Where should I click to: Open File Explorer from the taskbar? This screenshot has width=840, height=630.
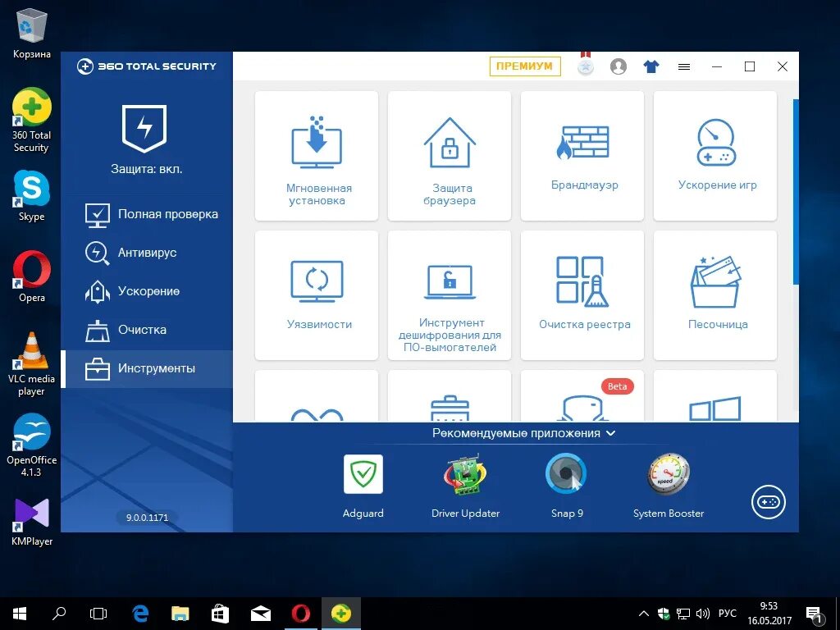[180, 614]
